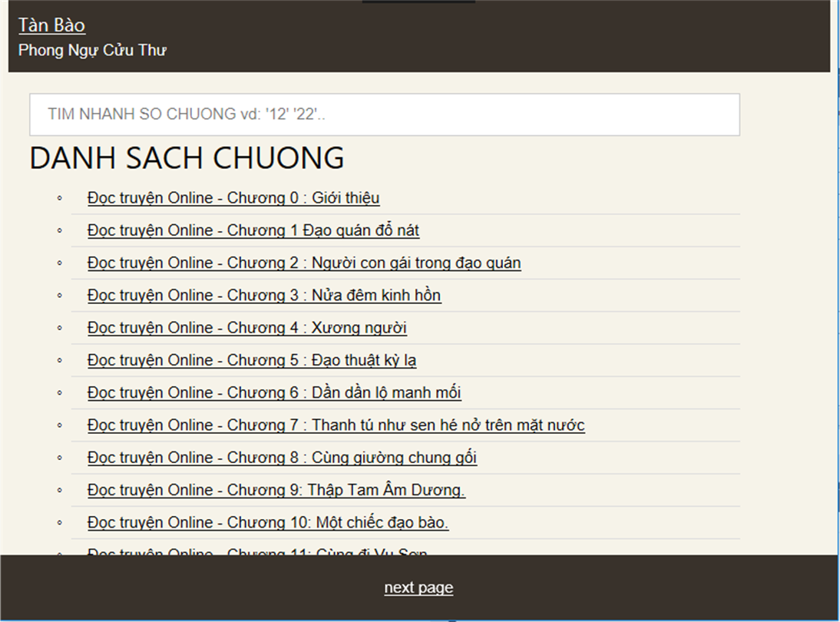
Task: Click the black tab at top center
Action: tap(418, 2)
